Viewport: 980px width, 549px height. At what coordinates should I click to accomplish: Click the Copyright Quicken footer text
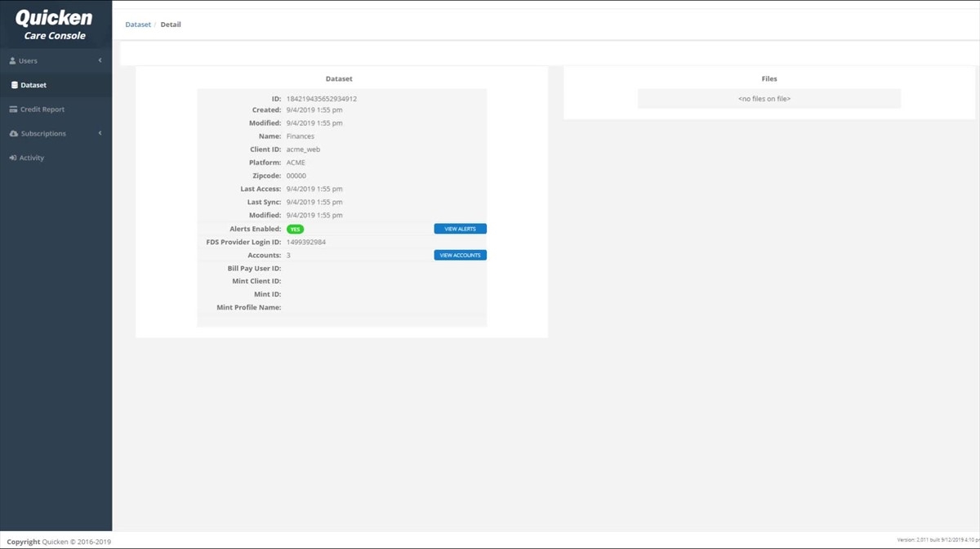click(x=59, y=542)
